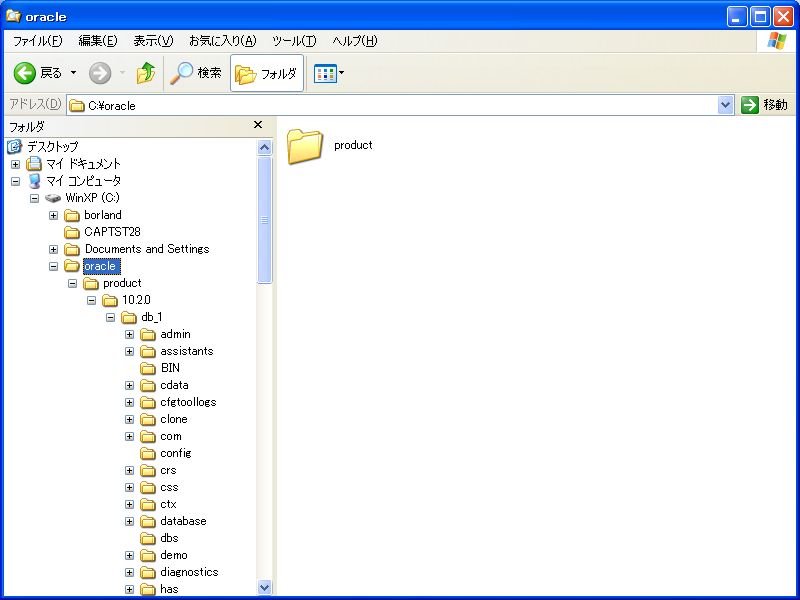Open the Favorites (お気に入り) menu

pyautogui.click(x=222, y=41)
